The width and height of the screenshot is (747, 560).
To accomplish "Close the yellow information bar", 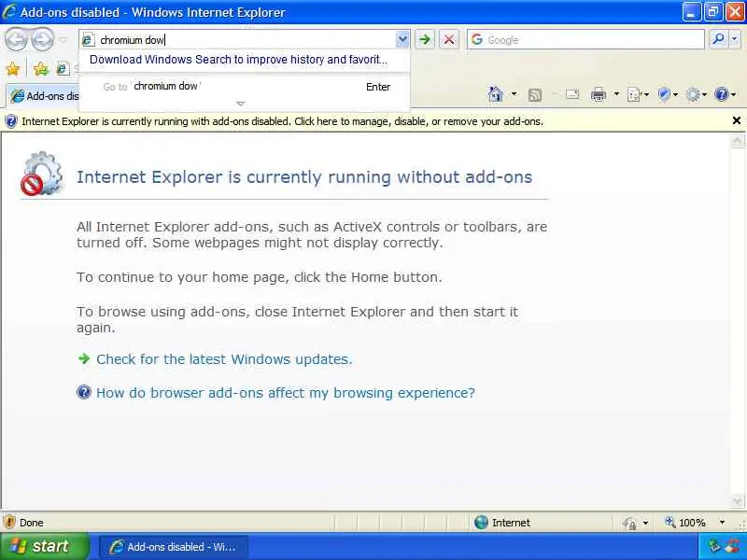I will click(736, 121).
